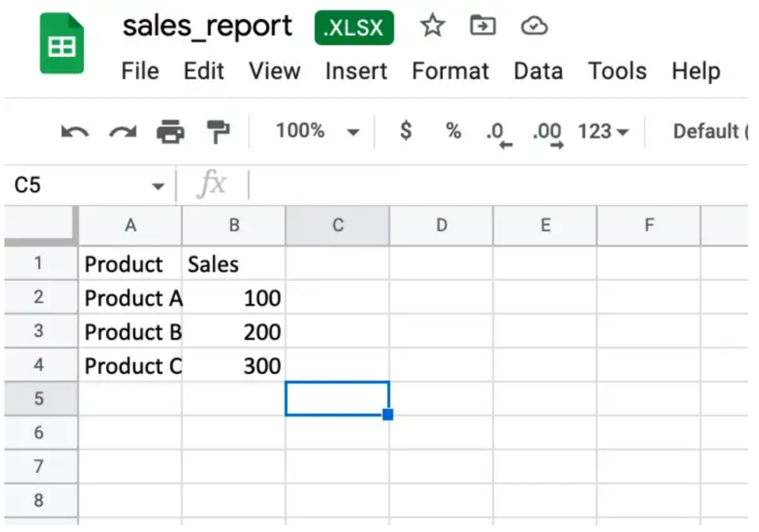
Task: Apply currency format with dollar sign
Action: (406, 131)
